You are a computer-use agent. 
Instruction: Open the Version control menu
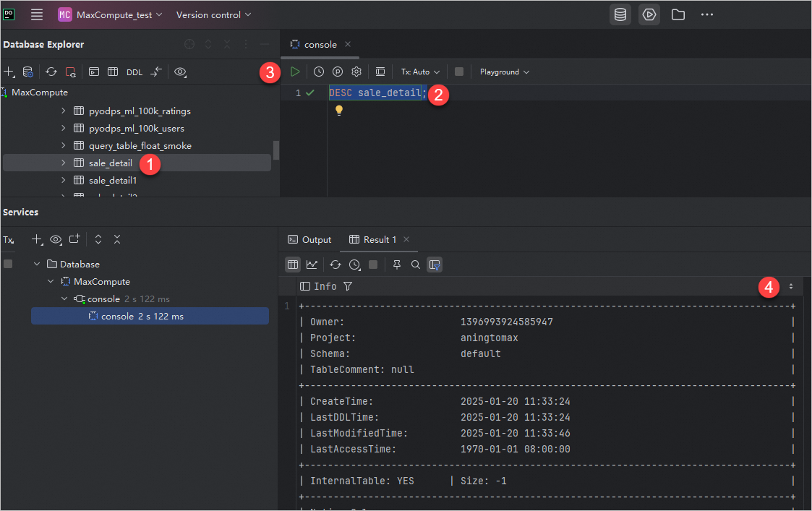213,14
